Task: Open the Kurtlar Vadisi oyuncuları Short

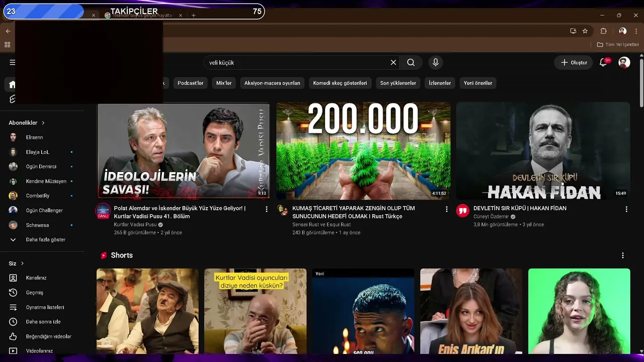Action: tap(255, 311)
